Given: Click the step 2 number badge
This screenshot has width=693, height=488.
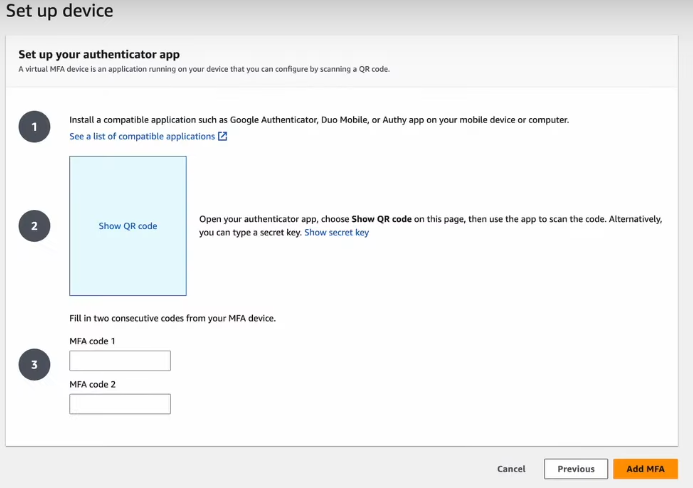Looking at the screenshot, I should click(34, 226).
